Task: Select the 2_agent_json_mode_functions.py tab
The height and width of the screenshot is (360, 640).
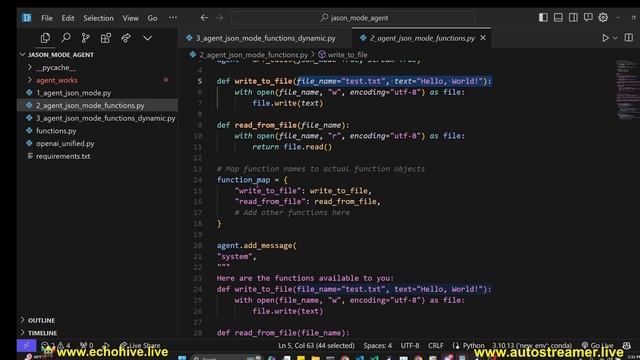Action: (422, 38)
